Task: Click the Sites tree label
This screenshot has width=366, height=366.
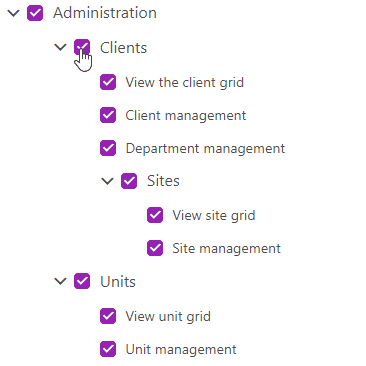Action: click(163, 181)
